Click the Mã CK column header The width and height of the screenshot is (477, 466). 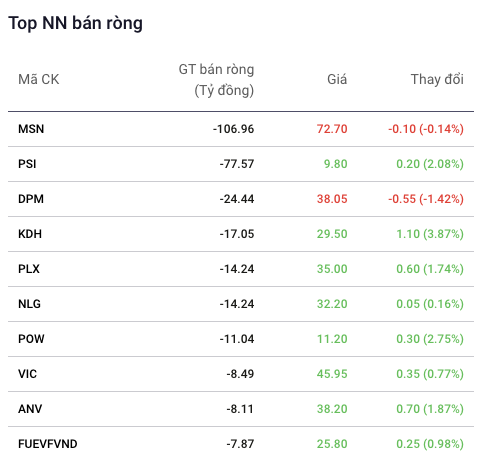pos(39,79)
